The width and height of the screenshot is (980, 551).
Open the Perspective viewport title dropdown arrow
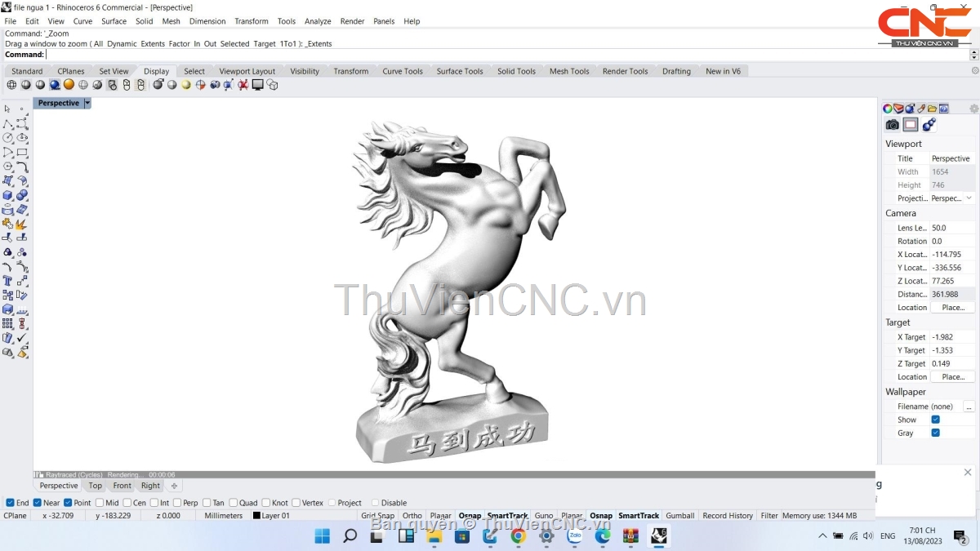coord(87,104)
